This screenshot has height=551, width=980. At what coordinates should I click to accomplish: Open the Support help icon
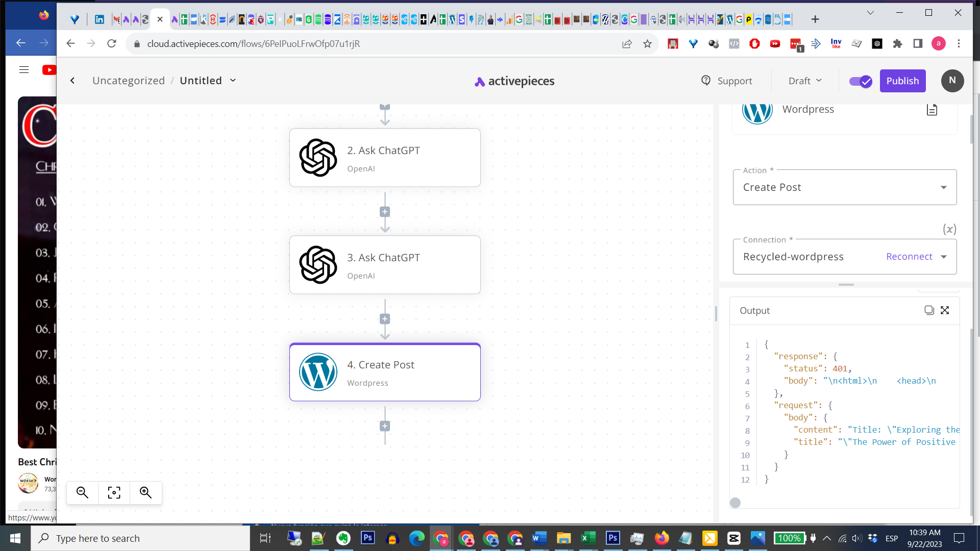(706, 81)
